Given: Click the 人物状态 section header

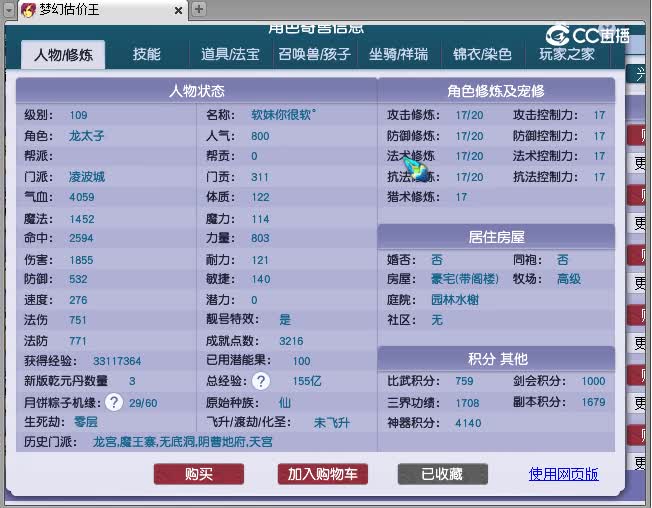Looking at the screenshot, I should pos(197,91).
